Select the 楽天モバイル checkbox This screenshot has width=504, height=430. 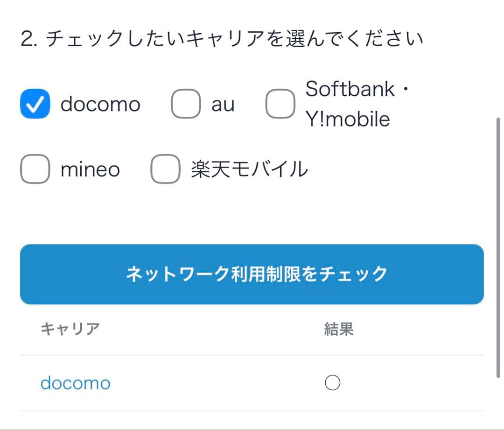[165, 169]
